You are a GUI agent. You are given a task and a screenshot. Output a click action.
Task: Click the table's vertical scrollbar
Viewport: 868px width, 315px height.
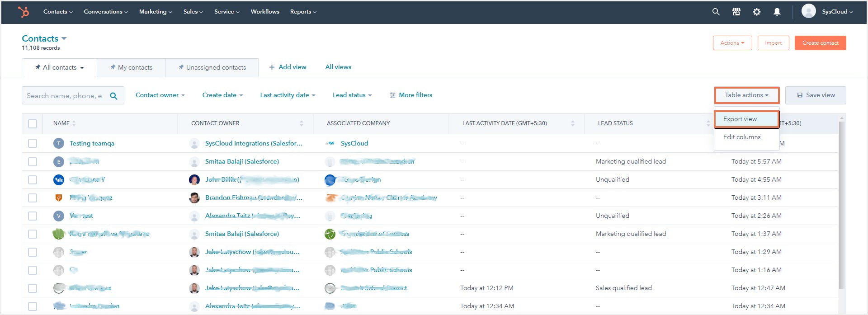tap(841, 203)
